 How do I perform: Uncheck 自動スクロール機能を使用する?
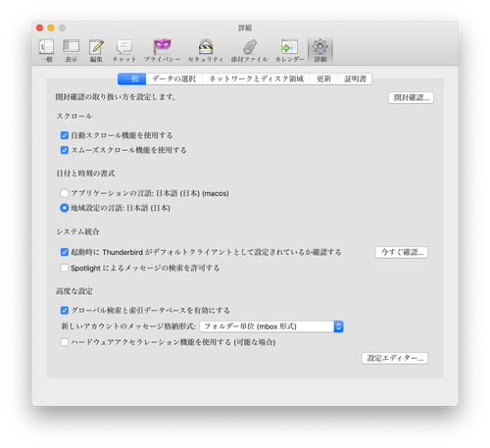[x=65, y=135]
